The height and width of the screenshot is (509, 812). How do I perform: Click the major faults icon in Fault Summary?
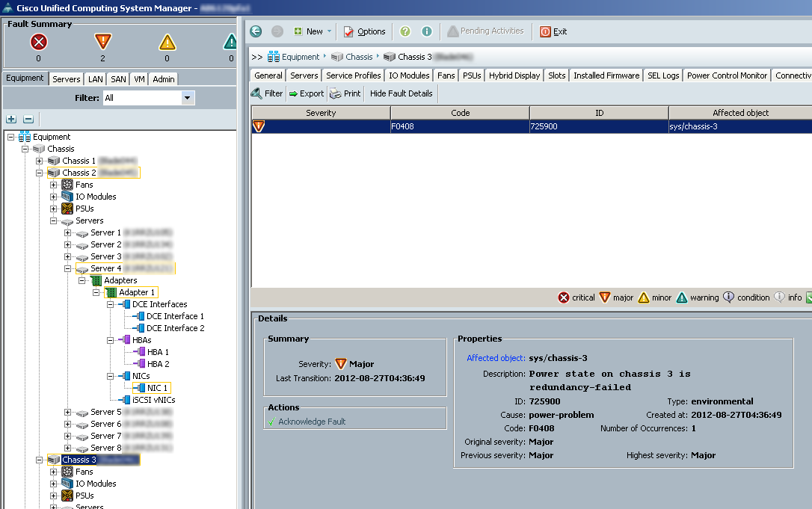[102, 43]
